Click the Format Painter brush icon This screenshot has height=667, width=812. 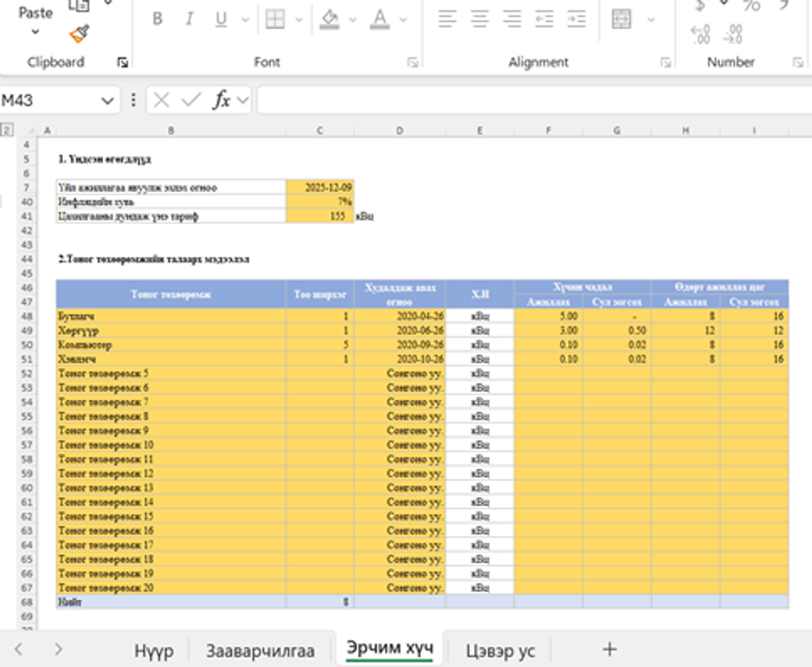point(79,34)
